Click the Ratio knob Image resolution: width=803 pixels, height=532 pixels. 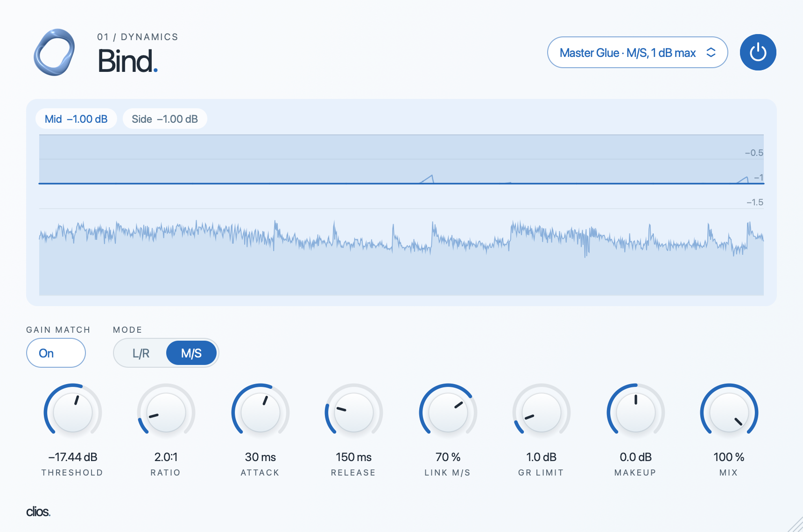pos(166,413)
